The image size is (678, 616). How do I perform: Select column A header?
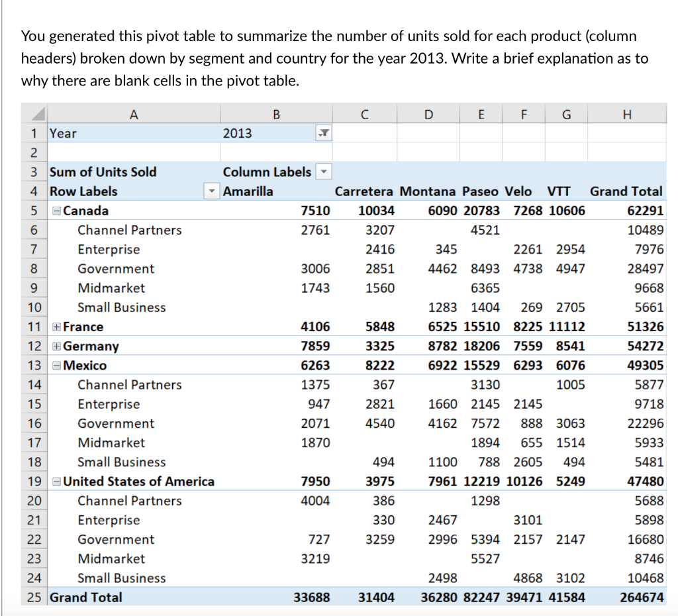tap(134, 115)
